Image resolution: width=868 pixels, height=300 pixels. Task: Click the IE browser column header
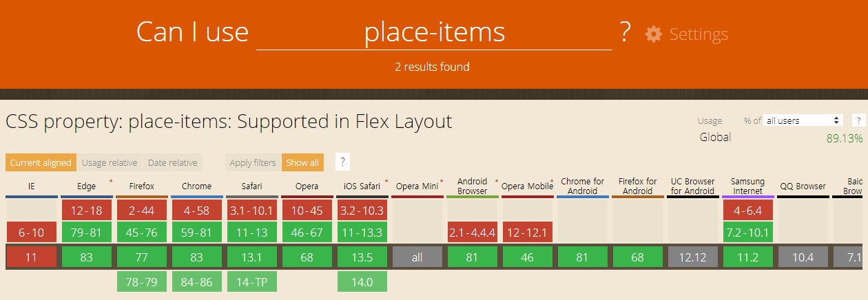point(31,186)
